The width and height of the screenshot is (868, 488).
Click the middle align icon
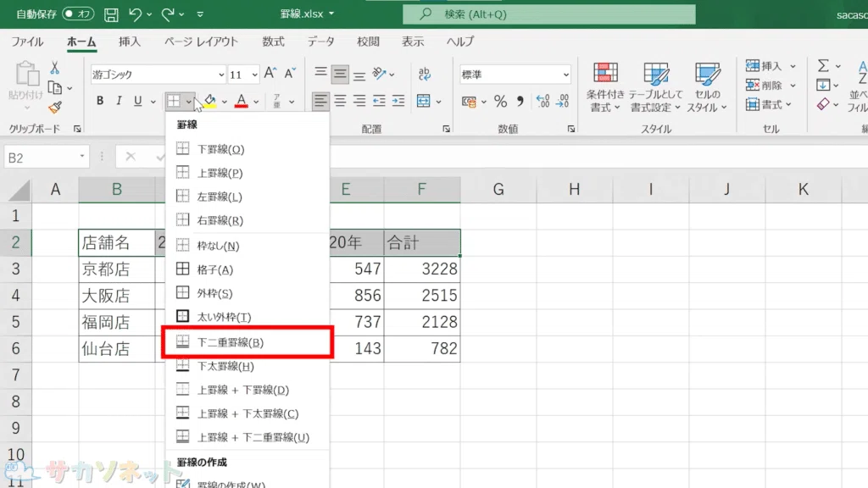[x=340, y=75]
